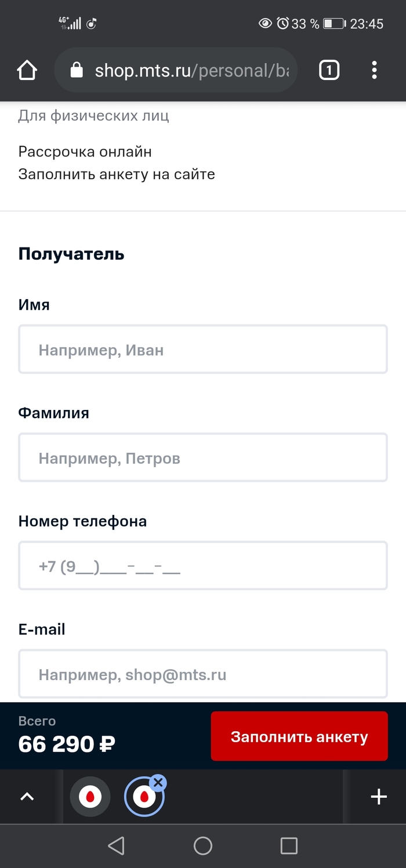Tap the Номер телефона field
This screenshot has width=406, height=868.
pos(203,566)
